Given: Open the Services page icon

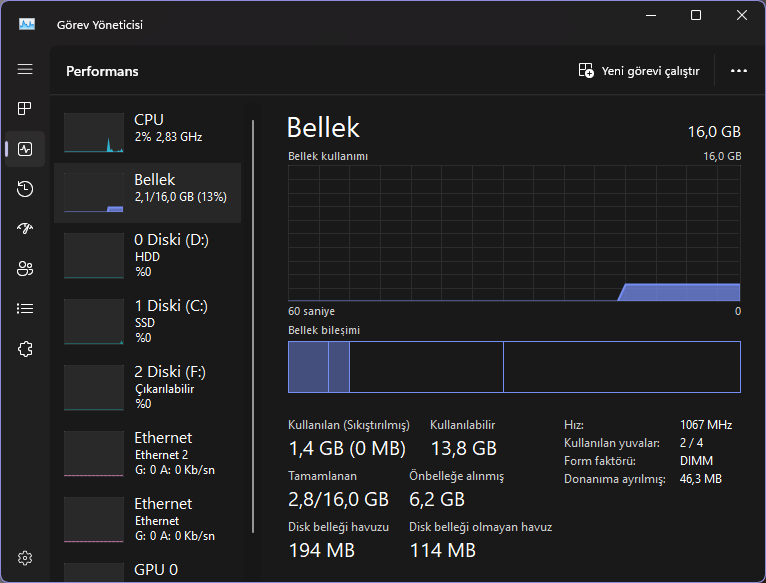Looking at the screenshot, I should (x=25, y=349).
